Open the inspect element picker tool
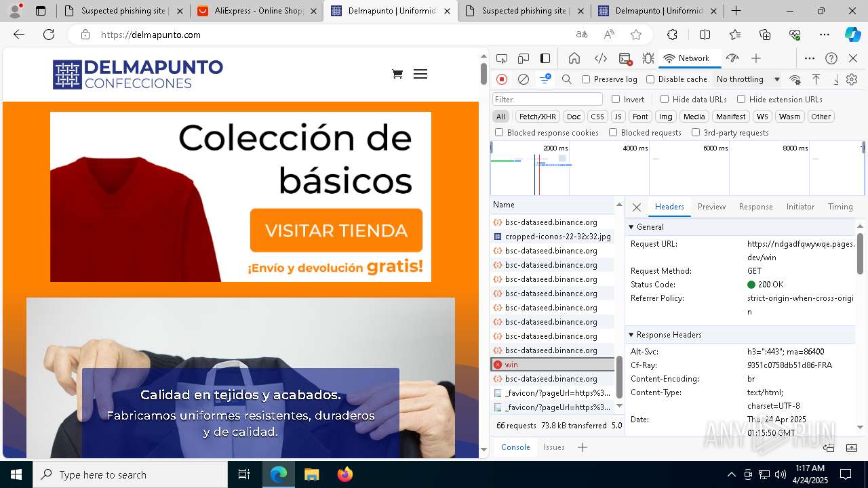The width and height of the screenshot is (868, 488). click(x=502, y=58)
